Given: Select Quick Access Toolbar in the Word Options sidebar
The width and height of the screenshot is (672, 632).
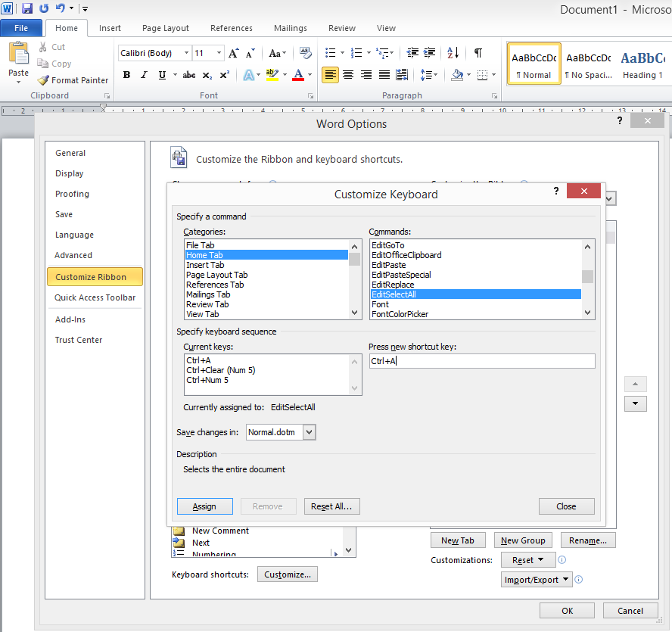Looking at the screenshot, I should pyautogui.click(x=95, y=297).
